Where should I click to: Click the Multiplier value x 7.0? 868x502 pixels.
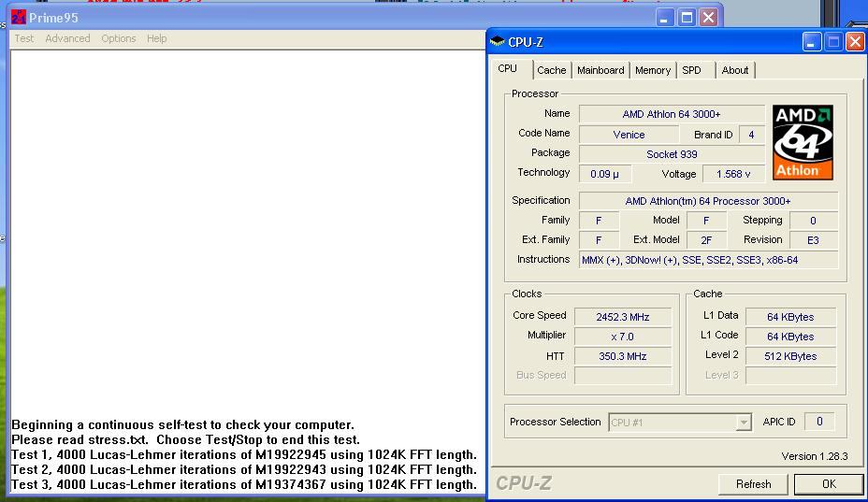pyautogui.click(x=623, y=337)
